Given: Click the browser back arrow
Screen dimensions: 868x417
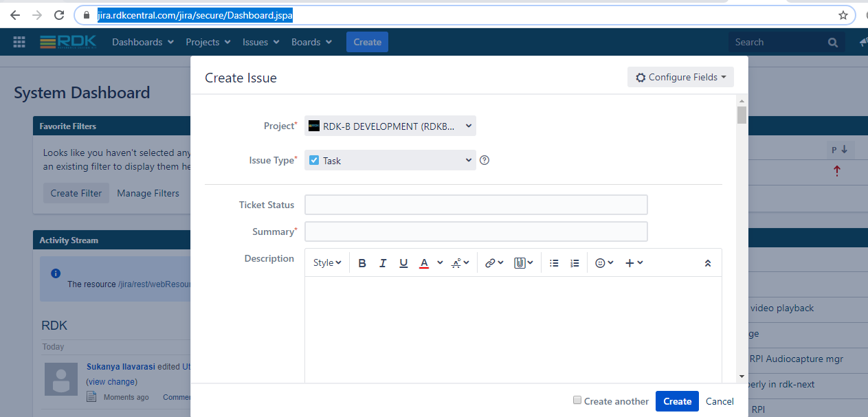Looking at the screenshot, I should [15, 14].
